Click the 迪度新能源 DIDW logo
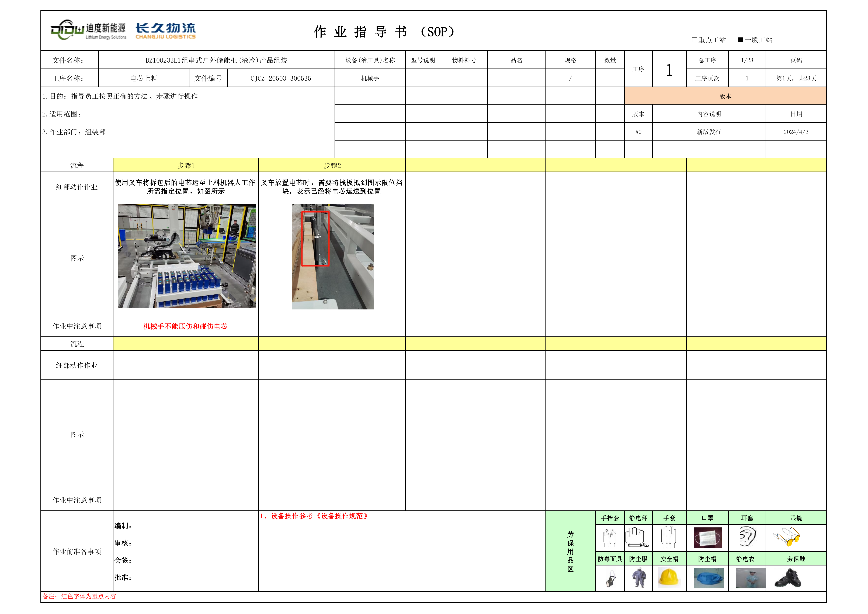868x614 pixels. [88, 30]
